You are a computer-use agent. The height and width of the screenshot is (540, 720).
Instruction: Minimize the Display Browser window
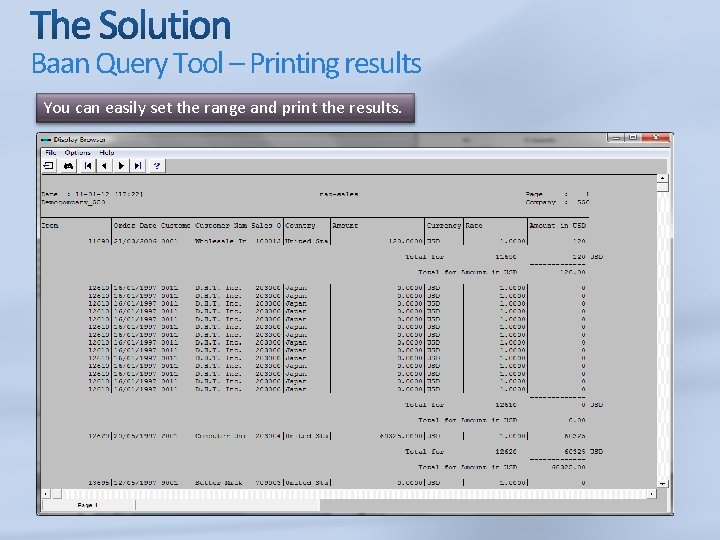coord(616,137)
